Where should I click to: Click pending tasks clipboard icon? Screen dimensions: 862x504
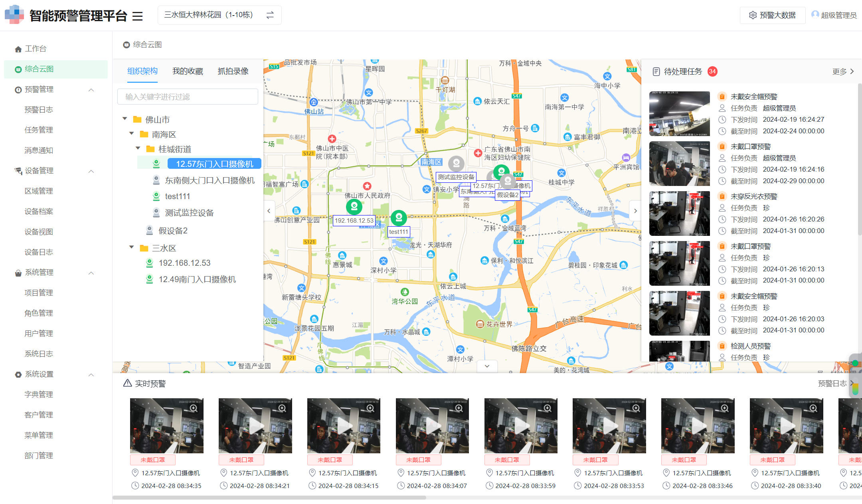pos(656,71)
